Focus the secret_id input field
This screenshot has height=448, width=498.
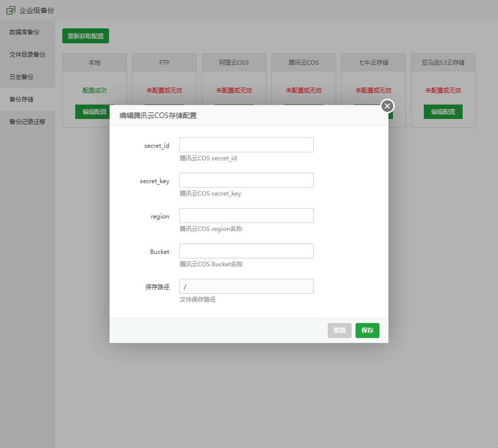(x=246, y=145)
